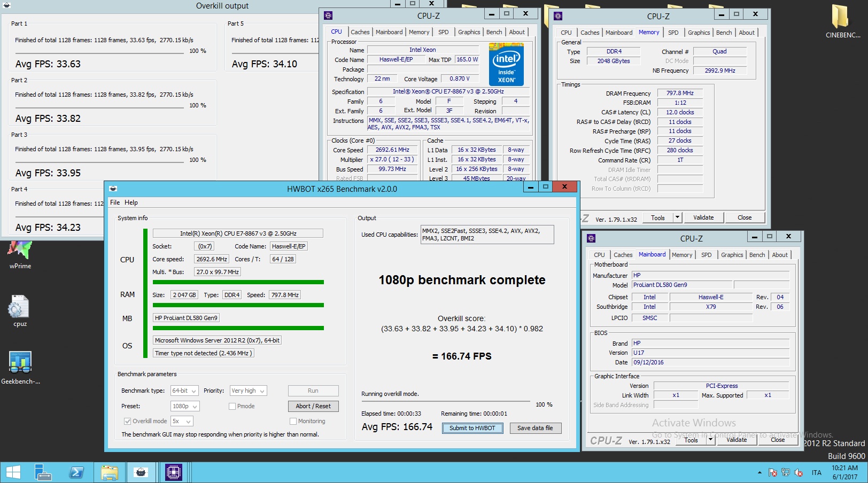Click the Cores / T 64 / 128 value

coord(283,259)
